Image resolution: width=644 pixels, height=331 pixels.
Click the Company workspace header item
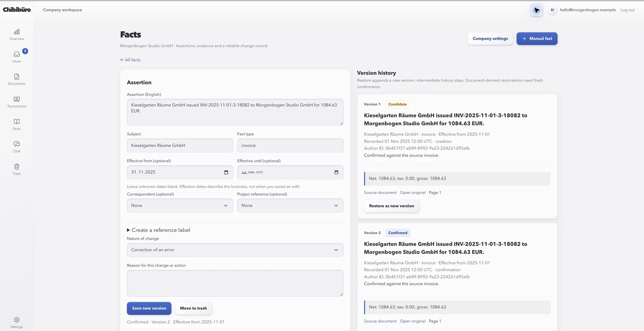point(63,10)
